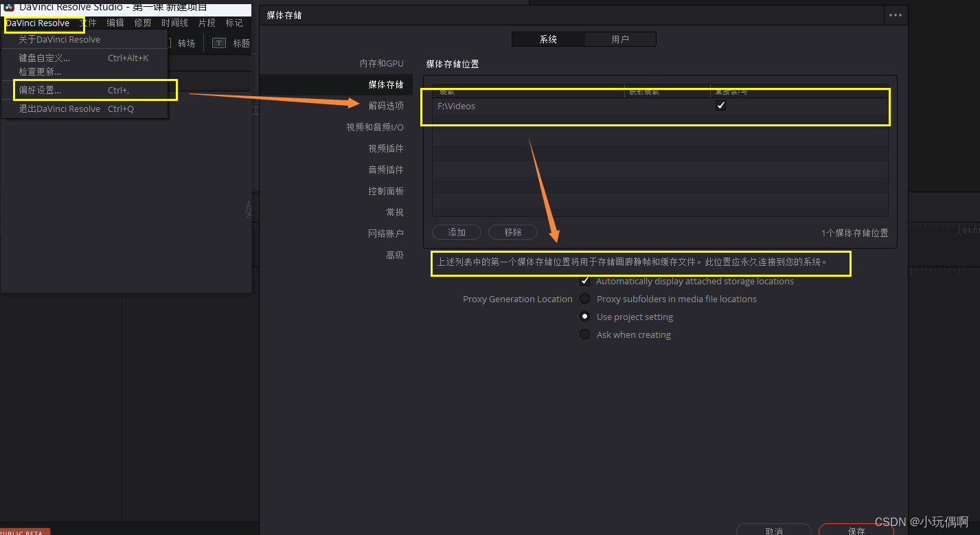Click the DaVinci Resolve logo in title bar
Viewport: 980px width, 535px height.
[10, 6]
